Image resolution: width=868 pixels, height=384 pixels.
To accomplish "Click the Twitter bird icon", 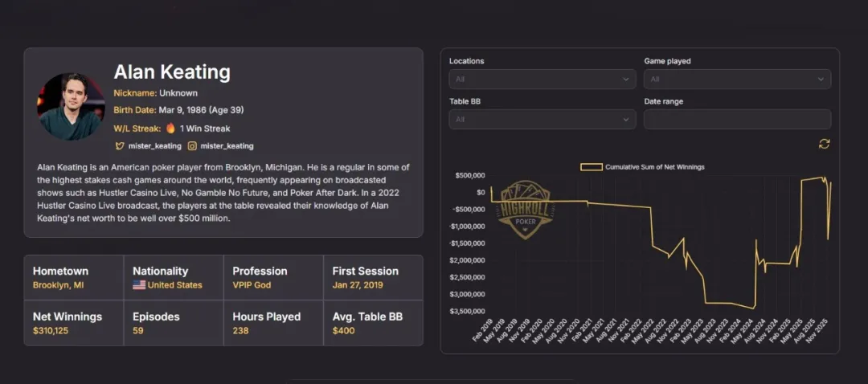I will click(120, 146).
